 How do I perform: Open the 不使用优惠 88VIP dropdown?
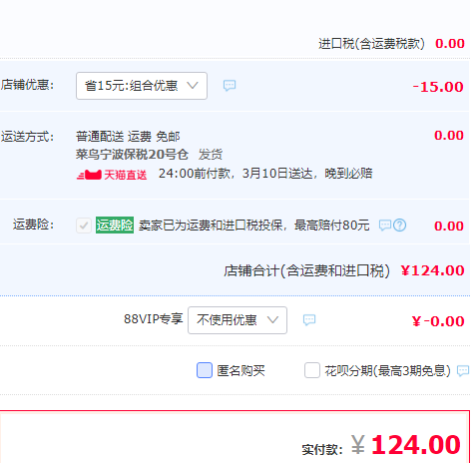click(238, 320)
